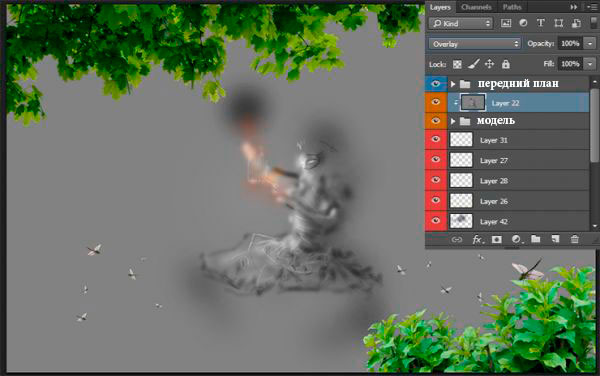Filter layers by shape layers
The width and height of the screenshot is (600, 376).
558,23
